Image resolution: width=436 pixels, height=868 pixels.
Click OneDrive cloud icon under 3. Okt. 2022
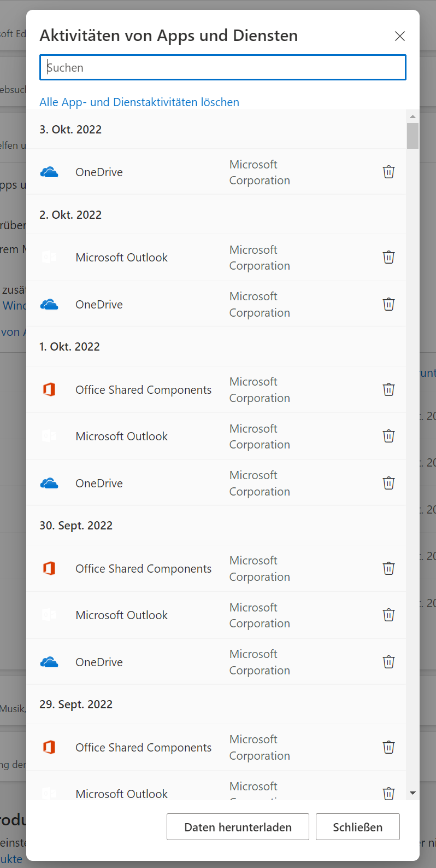click(49, 172)
